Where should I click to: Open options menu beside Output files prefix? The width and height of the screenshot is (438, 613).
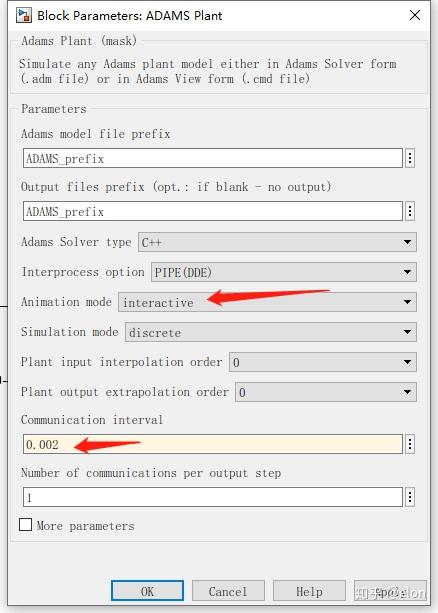(409, 211)
